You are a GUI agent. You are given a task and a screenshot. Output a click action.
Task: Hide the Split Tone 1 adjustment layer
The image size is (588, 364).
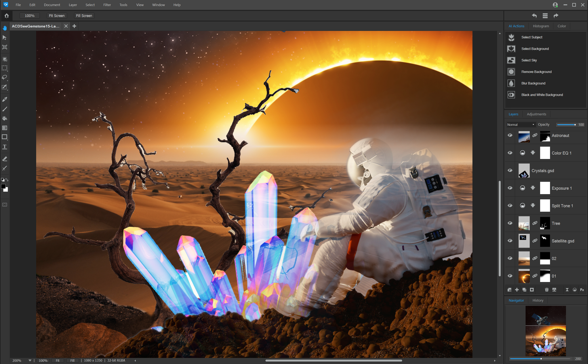[510, 205]
